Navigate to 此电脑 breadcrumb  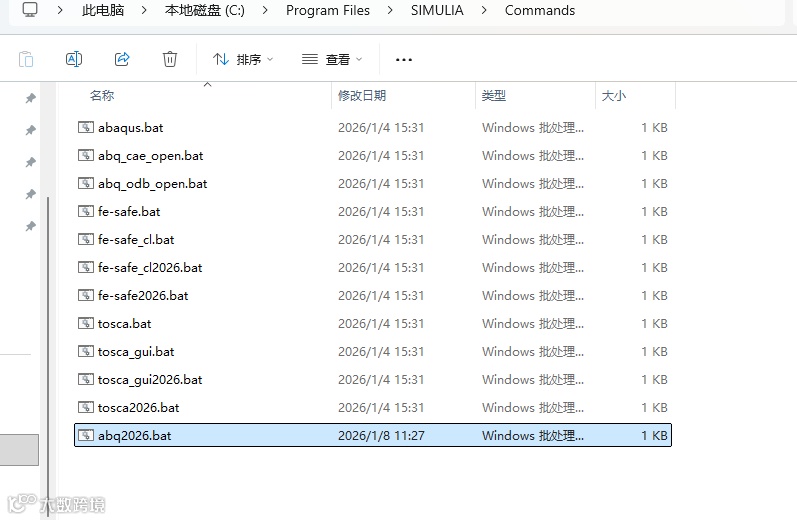pyautogui.click(x=103, y=10)
